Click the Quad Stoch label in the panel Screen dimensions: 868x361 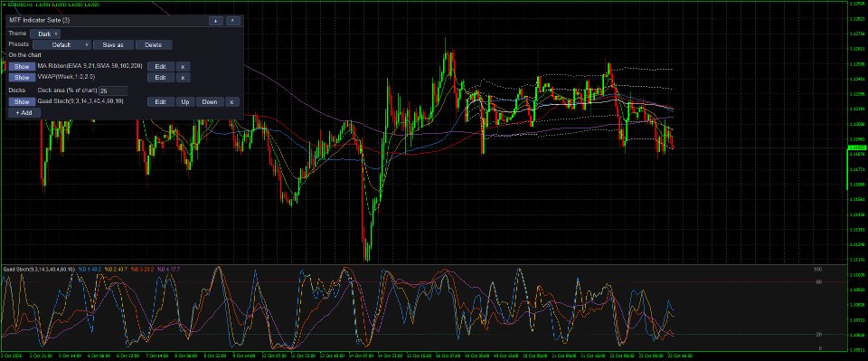80,101
